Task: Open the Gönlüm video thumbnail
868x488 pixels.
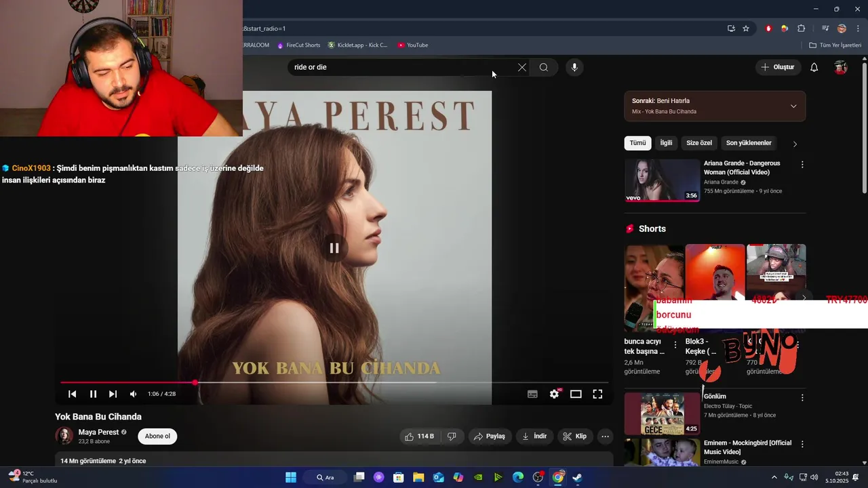Action: click(x=662, y=413)
